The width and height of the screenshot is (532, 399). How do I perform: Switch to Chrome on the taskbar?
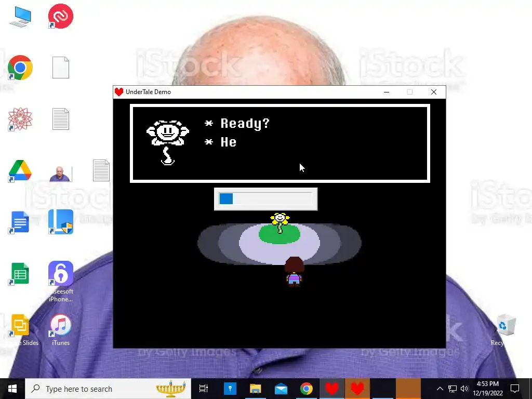(x=307, y=389)
